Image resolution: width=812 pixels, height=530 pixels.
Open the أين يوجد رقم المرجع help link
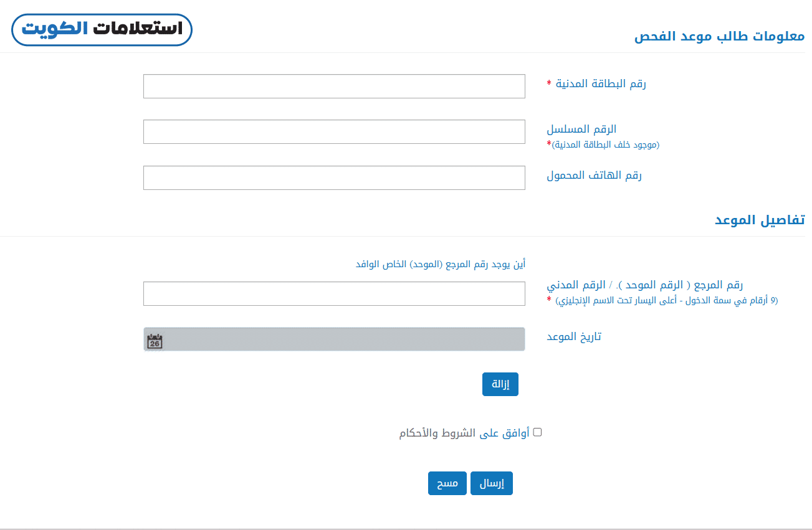(x=441, y=264)
